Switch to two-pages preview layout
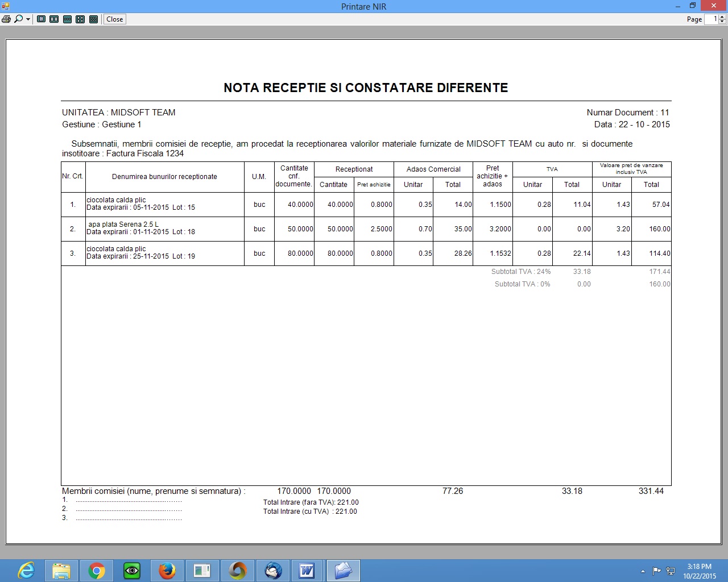The width and height of the screenshot is (728, 582). point(54,19)
